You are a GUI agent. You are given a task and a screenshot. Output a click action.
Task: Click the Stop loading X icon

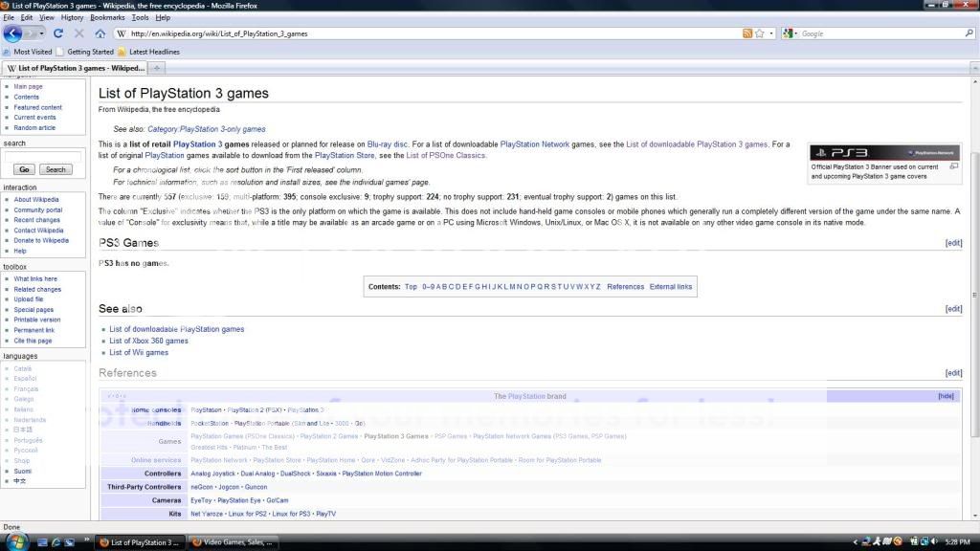click(79, 33)
